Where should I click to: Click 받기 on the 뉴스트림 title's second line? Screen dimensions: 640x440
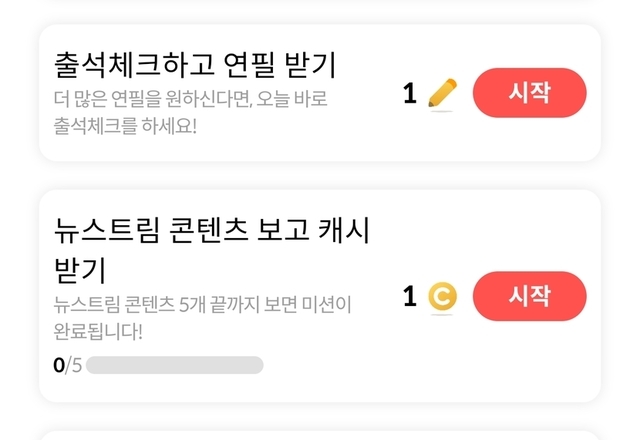[79, 270]
